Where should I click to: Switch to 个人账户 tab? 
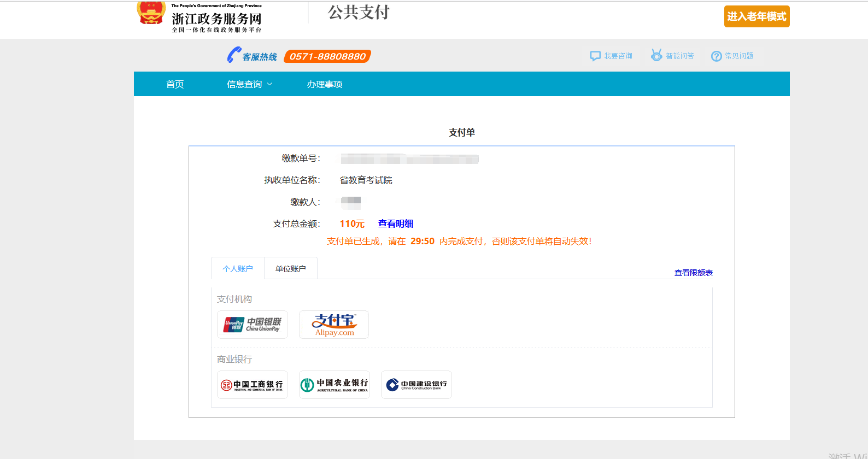[x=238, y=269]
